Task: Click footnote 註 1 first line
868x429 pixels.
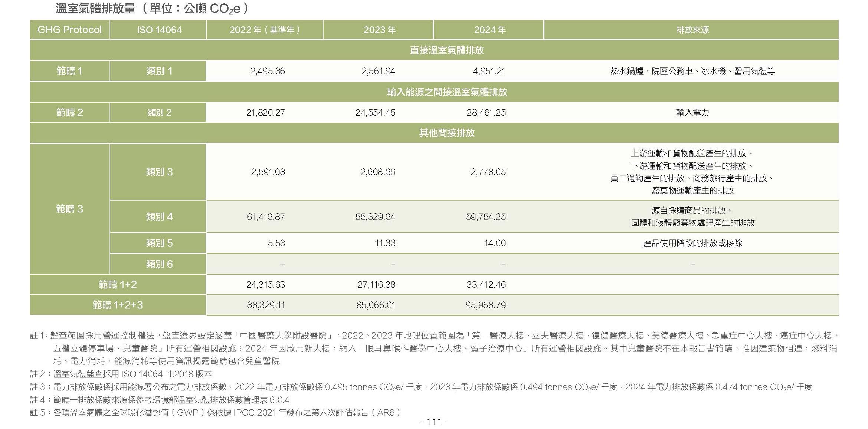Action: tap(434, 336)
